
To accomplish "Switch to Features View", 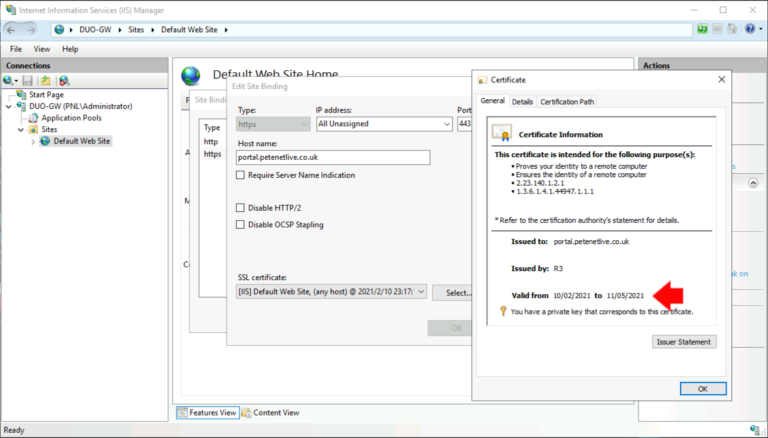I will (x=207, y=413).
